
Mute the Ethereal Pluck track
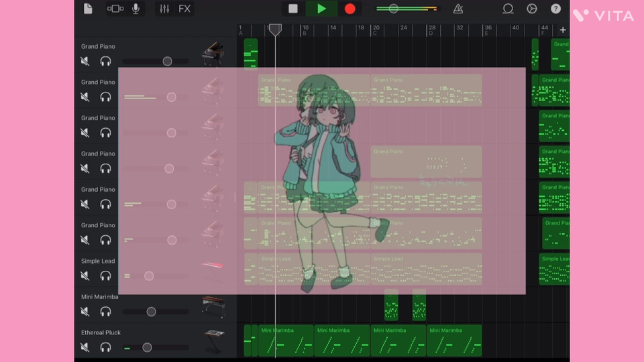pyautogui.click(x=85, y=347)
